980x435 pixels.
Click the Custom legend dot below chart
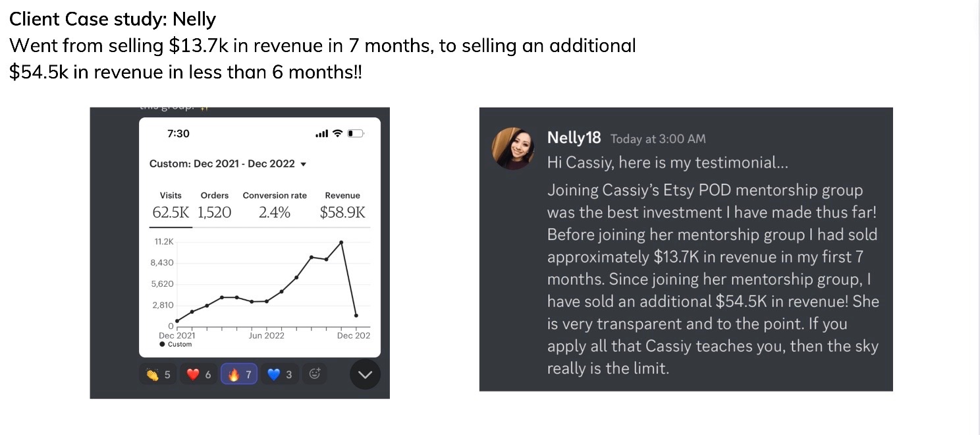(x=163, y=344)
